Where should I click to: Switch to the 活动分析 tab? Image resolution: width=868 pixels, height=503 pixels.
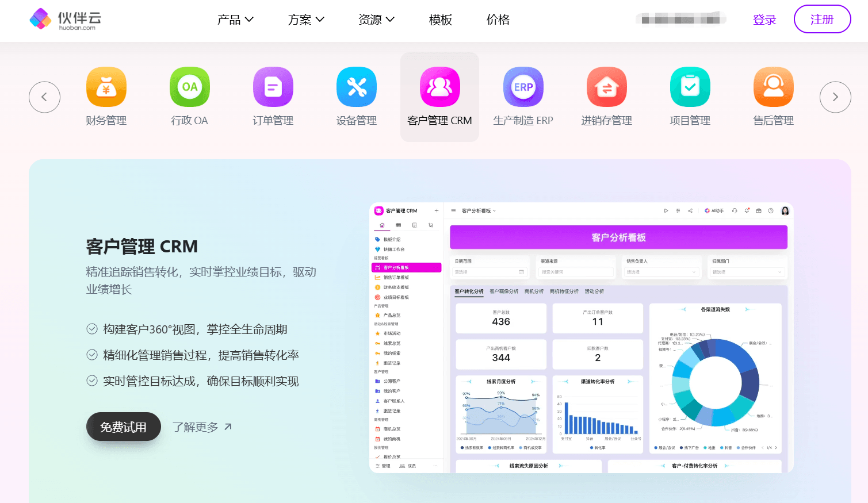594,291
